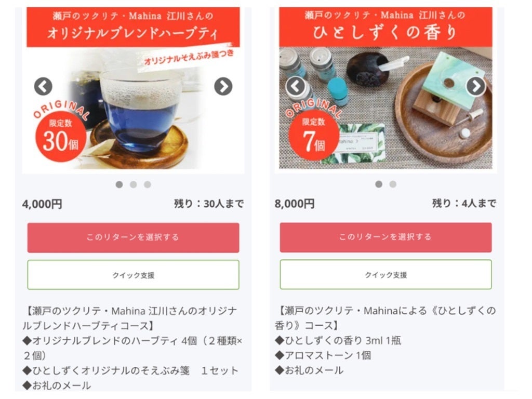
Task: Choose the 8,000円 return with red button
Action: 386,237
